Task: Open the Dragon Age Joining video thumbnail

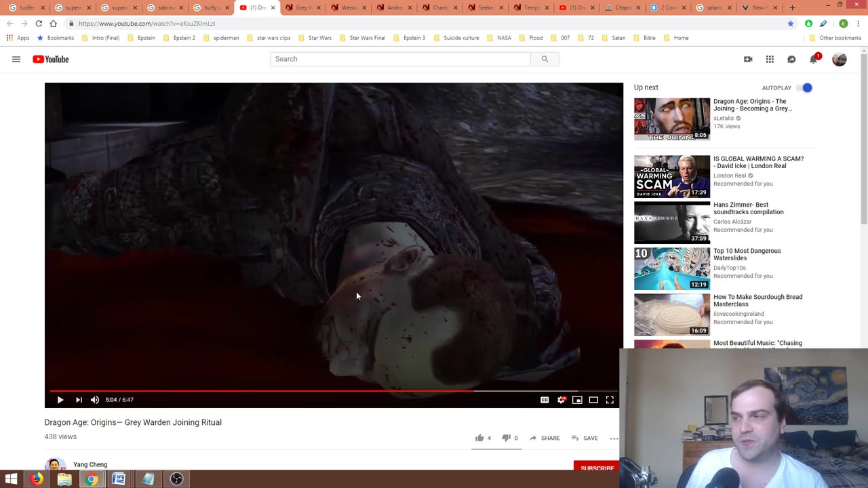Action: click(672, 119)
